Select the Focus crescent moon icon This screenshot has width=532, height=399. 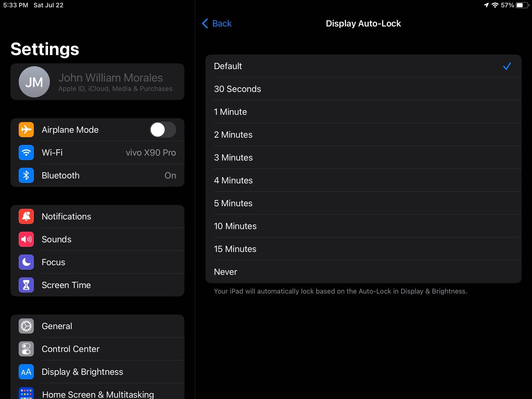point(26,262)
